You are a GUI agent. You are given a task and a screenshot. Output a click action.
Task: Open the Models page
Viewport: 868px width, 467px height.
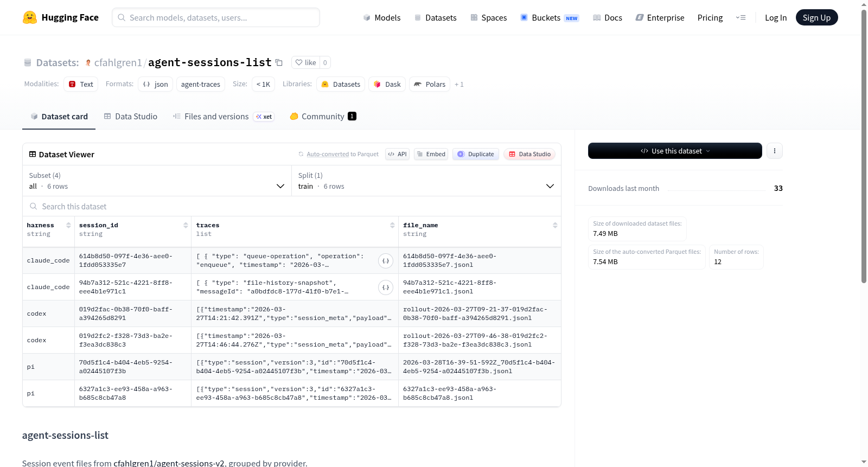click(382, 17)
